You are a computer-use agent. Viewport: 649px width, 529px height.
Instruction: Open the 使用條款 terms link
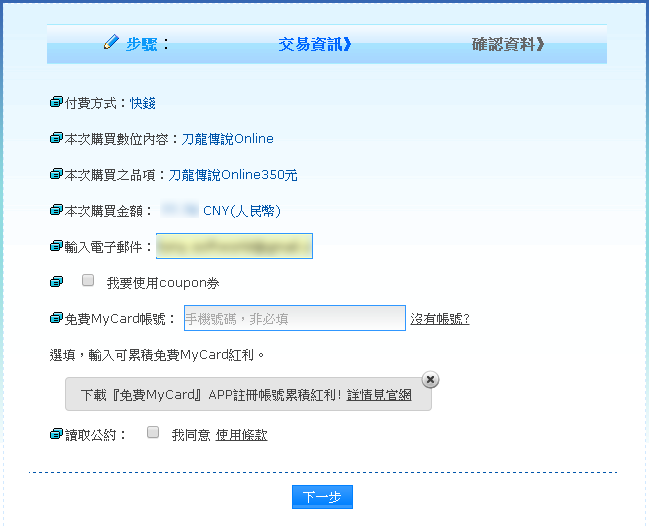coord(241,435)
